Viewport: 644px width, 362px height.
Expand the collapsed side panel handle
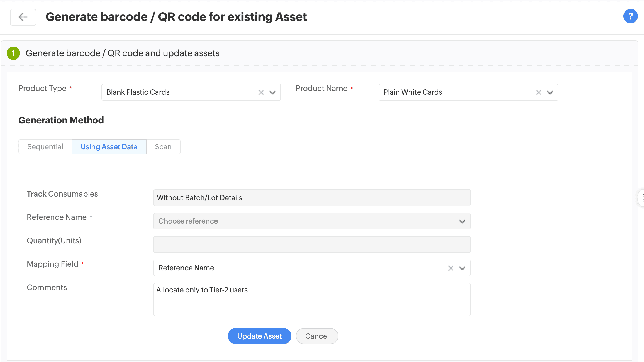641,198
